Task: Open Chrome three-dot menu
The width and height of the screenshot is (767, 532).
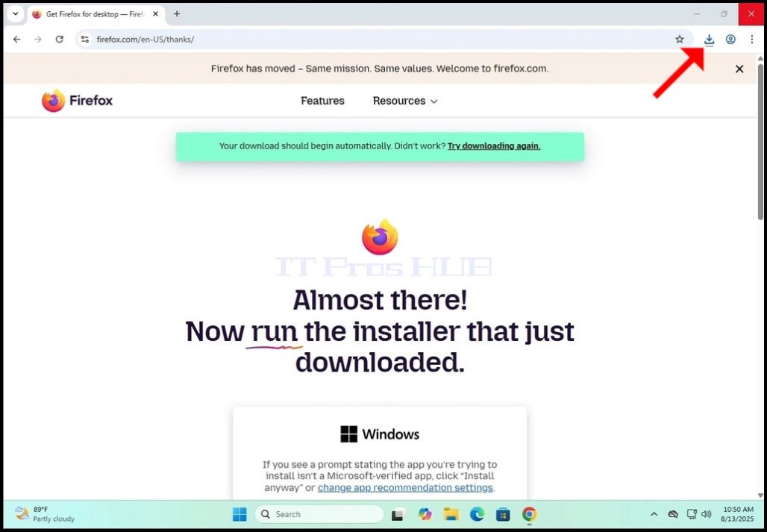Action: 752,40
